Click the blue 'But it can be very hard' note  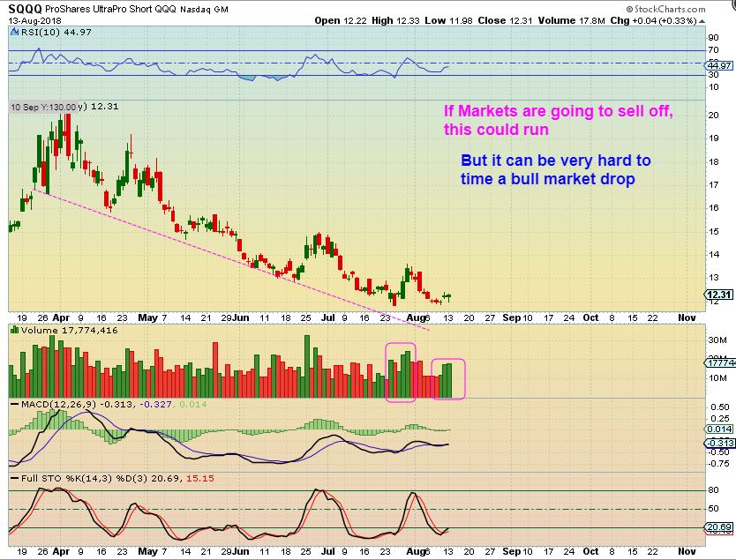[x=555, y=169]
